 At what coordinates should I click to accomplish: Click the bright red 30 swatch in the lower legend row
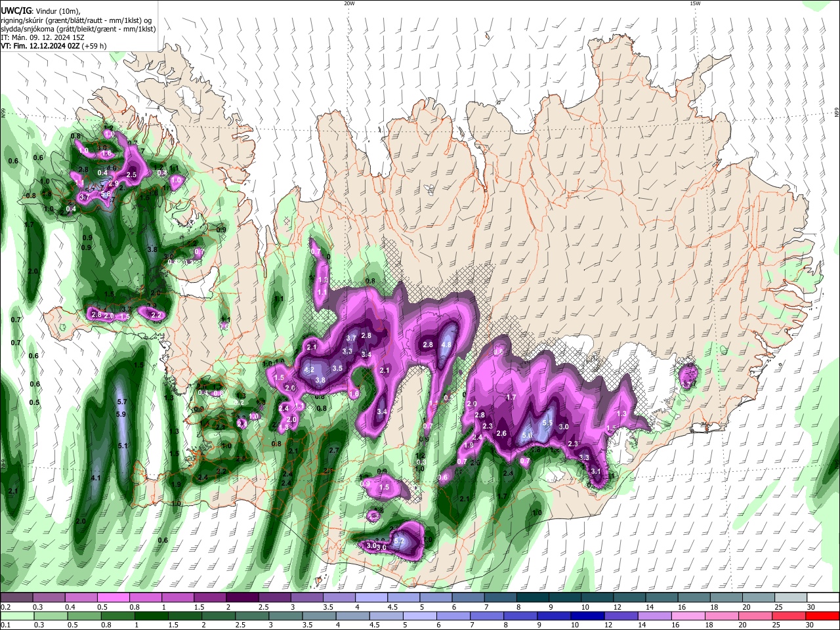[x=823, y=616]
